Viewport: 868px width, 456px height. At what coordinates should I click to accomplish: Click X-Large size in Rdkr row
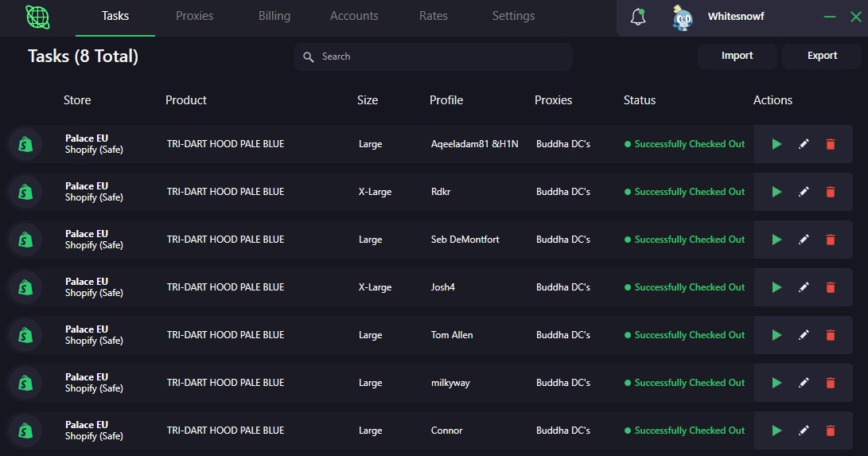375,192
